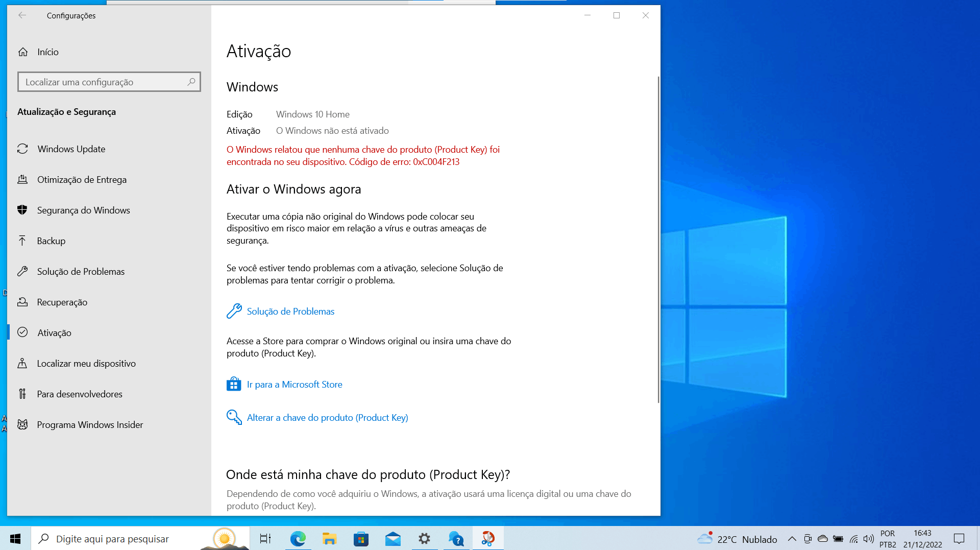Image resolution: width=980 pixels, height=550 pixels.
Task: Show hidden system tray icons
Action: tap(792, 539)
